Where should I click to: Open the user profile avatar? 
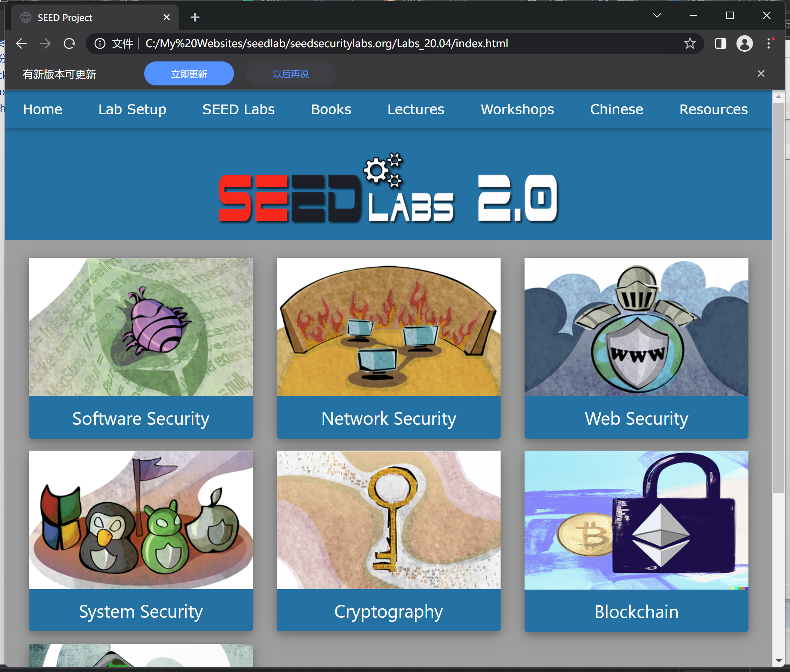744,43
